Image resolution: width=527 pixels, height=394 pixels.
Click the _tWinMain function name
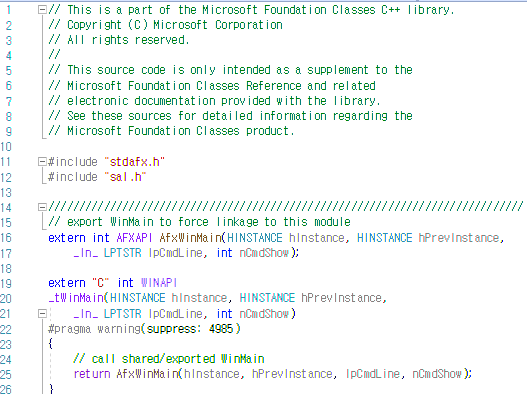(76, 298)
